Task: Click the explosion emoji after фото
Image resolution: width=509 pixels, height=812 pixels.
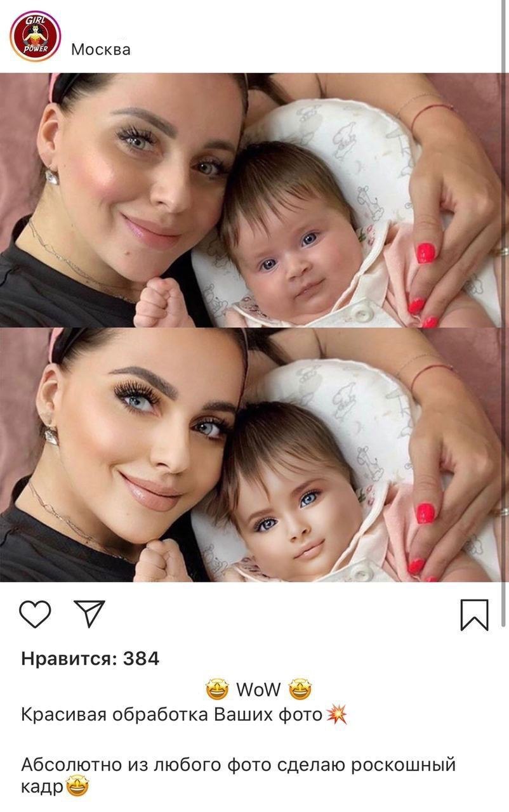Action: pyautogui.click(x=336, y=715)
